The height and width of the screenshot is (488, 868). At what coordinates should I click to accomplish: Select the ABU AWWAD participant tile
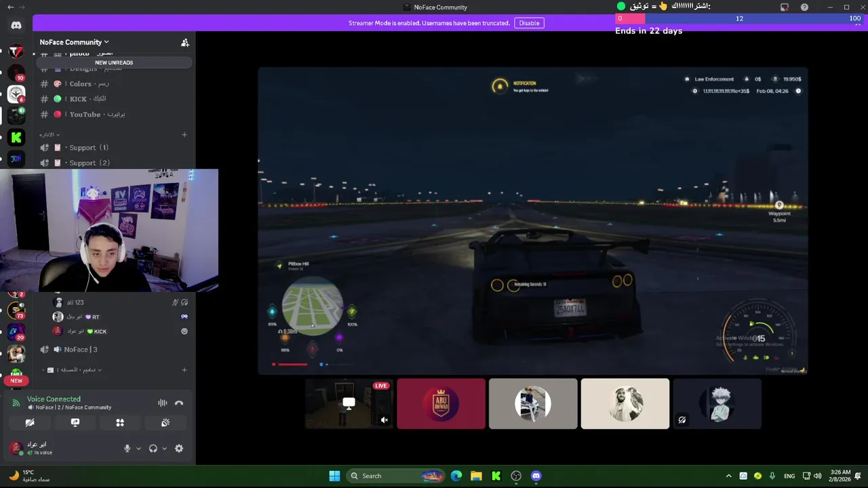(441, 403)
